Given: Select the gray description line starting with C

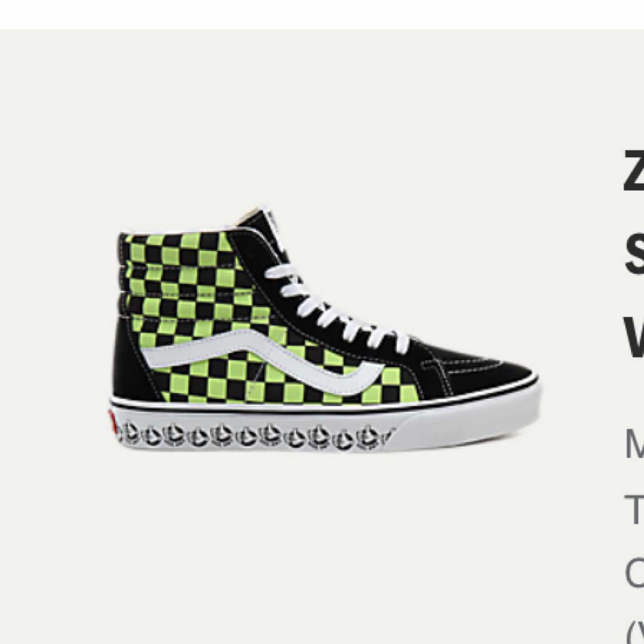Looking at the screenshot, I should (x=634, y=574).
